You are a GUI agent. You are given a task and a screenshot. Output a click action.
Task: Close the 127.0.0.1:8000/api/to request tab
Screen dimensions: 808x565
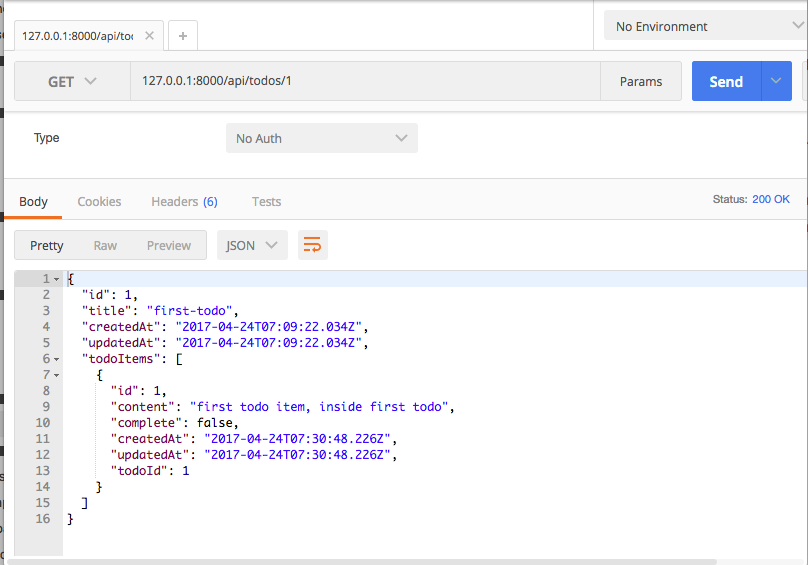(x=149, y=36)
